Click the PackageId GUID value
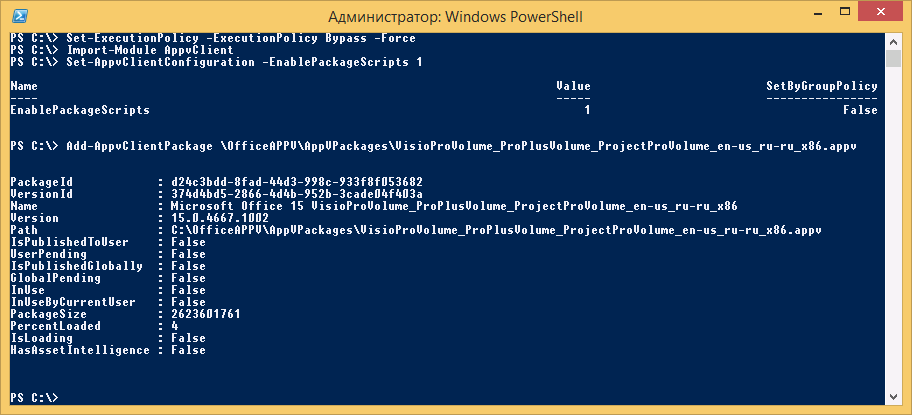Viewport: 912px width, 415px height. tap(297, 182)
